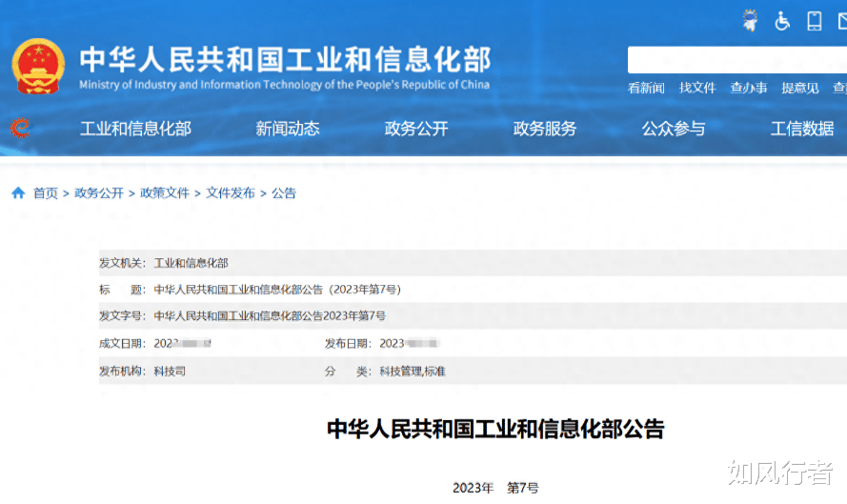The image size is (847, 504).
Task: Open the accessibility wheelchair icon
Action: pos(781,22)
